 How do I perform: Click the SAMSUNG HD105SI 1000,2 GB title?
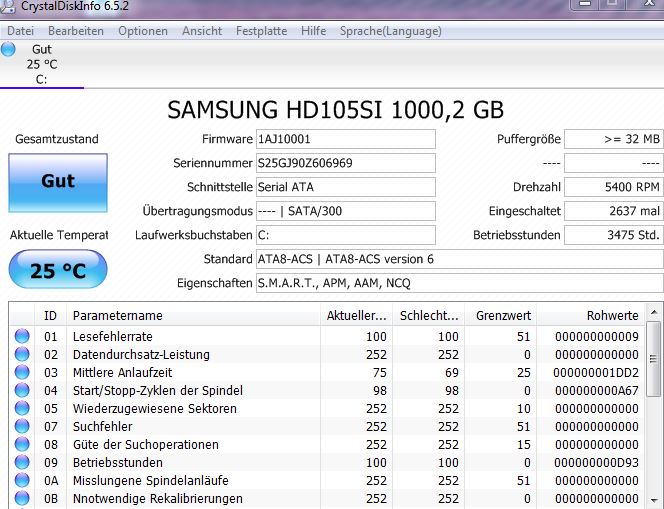tap(335, 110)
